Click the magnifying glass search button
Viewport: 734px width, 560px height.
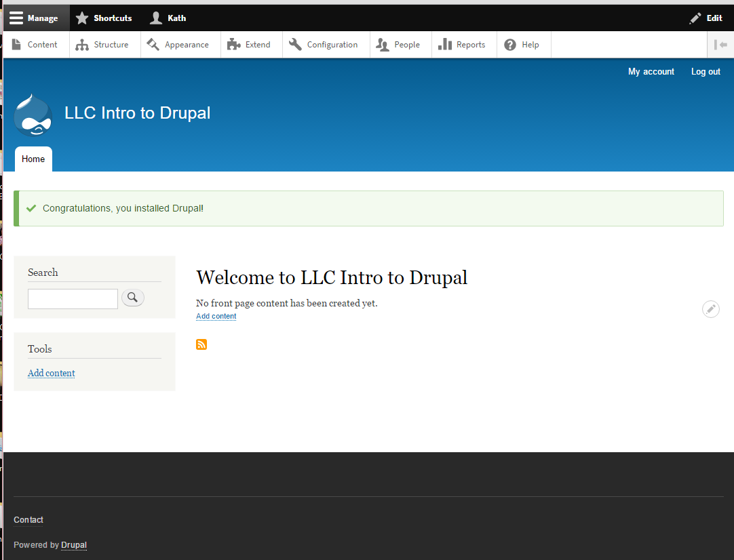coord(132,298)
